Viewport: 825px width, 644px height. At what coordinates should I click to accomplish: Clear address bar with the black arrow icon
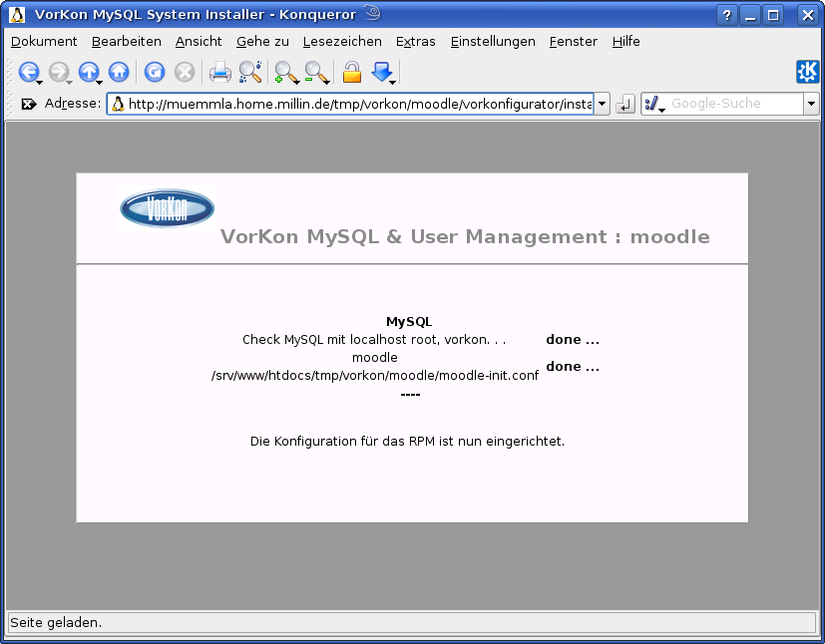29,104
